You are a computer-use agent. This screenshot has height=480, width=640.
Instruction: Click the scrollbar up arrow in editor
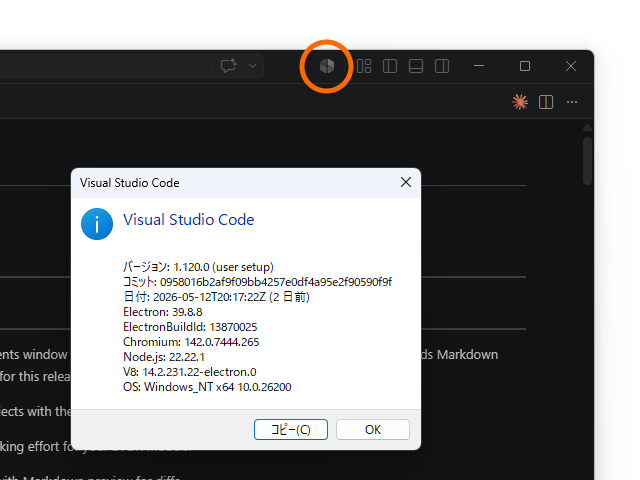click(x=587, y=128)
